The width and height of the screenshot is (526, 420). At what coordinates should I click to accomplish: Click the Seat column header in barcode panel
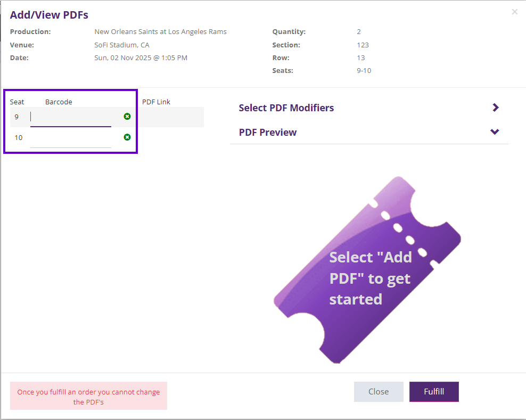coord(17,102)
